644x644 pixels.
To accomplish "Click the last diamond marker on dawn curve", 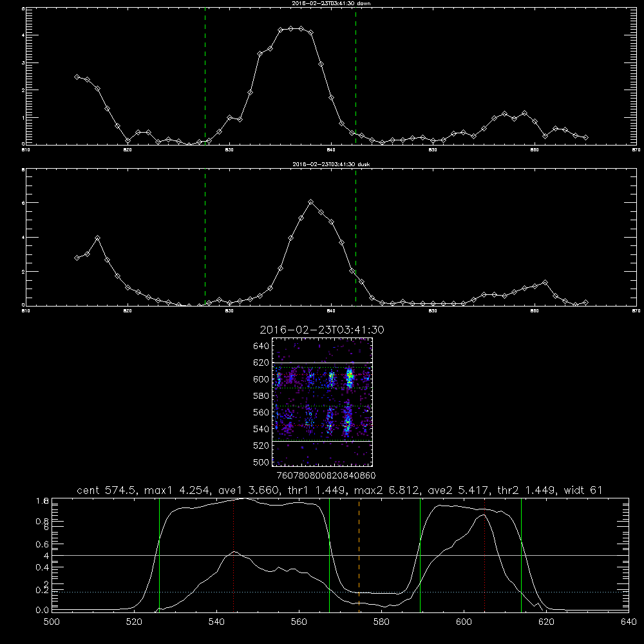I will pos(585,138).
